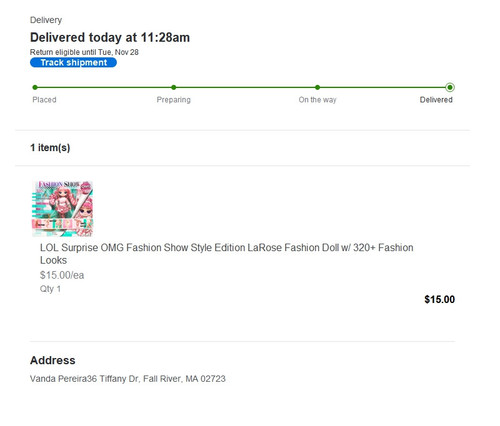Click the Vanda Pereira delivery address line
The width and height of the screenshot is (500, 426).
click(128, 379)
